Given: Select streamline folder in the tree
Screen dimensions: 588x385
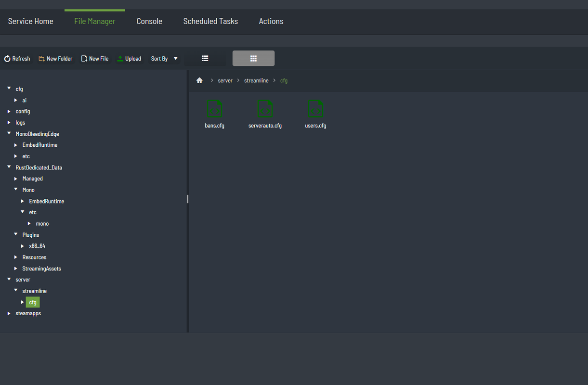Looking at the screenshot, I should (34, 291).
